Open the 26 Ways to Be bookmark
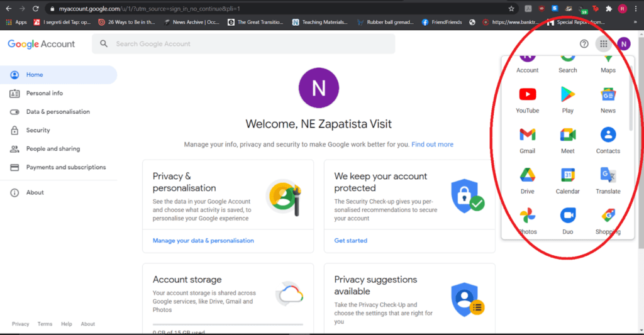The width and height of the screenshot is (644, 335). (127, 22)
